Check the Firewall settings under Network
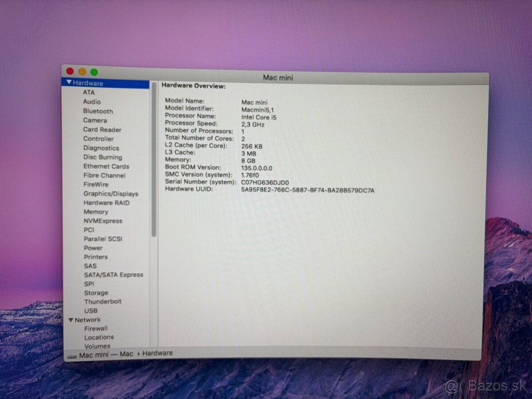 pyautogui.click(x=96, y=328)
